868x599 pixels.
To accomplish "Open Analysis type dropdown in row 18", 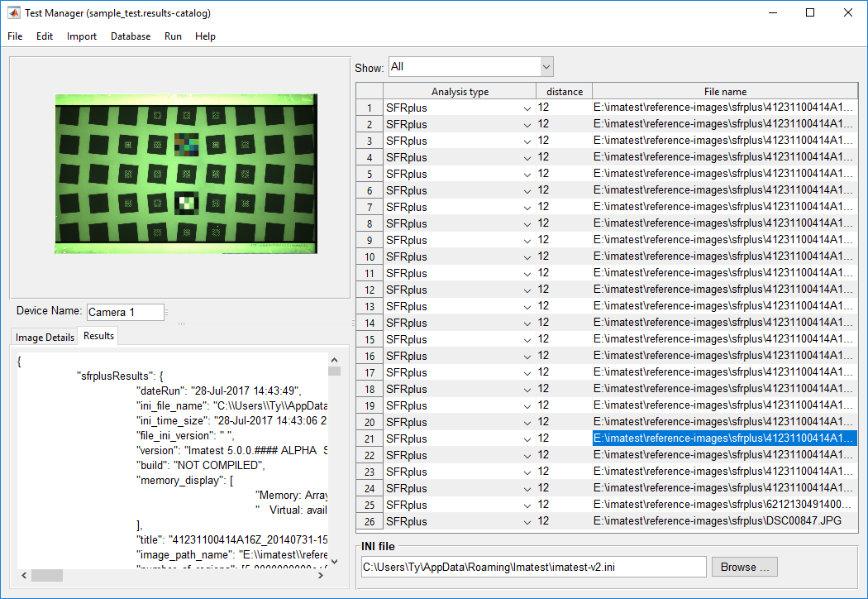I will [527, 390].
